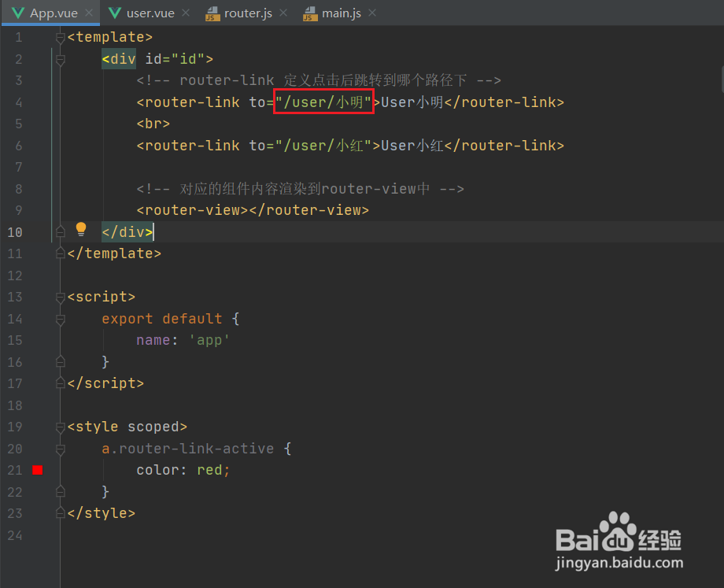724x588 pixels.
Task: Click the User小红 link text
Action: click(x=412, y=146)
